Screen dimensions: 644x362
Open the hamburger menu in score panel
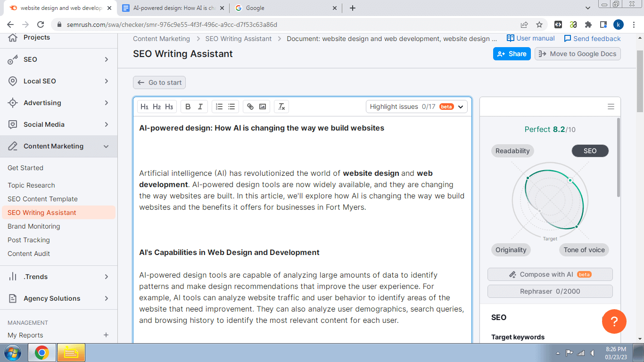(611, 107)
